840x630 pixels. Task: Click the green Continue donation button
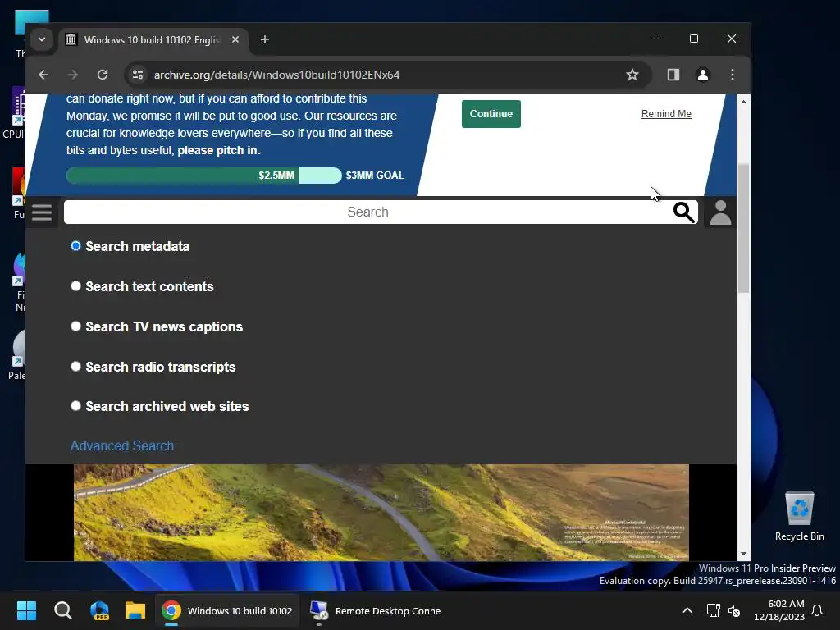point(491,113)
